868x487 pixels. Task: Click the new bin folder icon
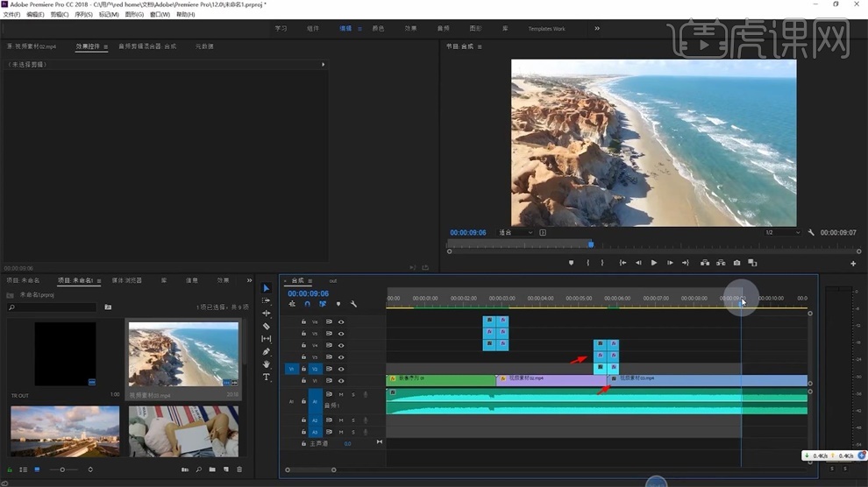pyautogui.click(x=212, y=469)
